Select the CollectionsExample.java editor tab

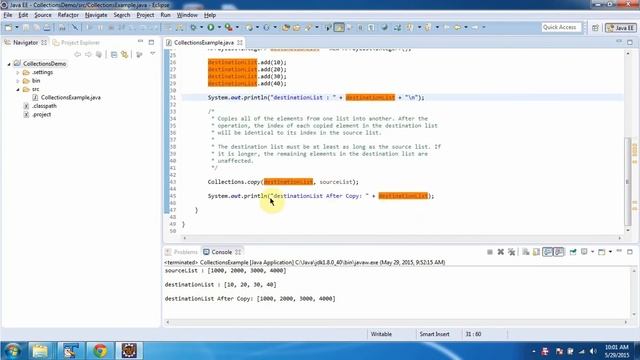(x=204, y=42)
